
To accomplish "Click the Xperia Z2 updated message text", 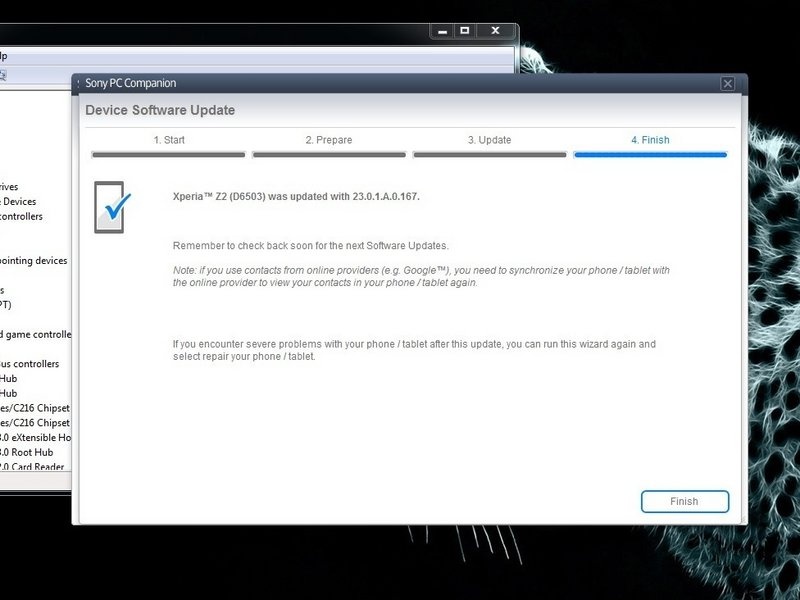I will pyautogui.click(x=296, y=196).
